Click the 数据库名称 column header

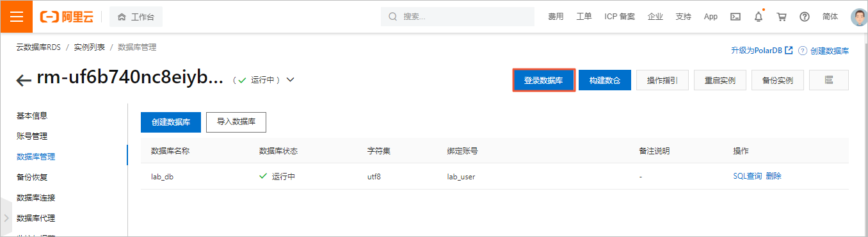tap(170, 151)
